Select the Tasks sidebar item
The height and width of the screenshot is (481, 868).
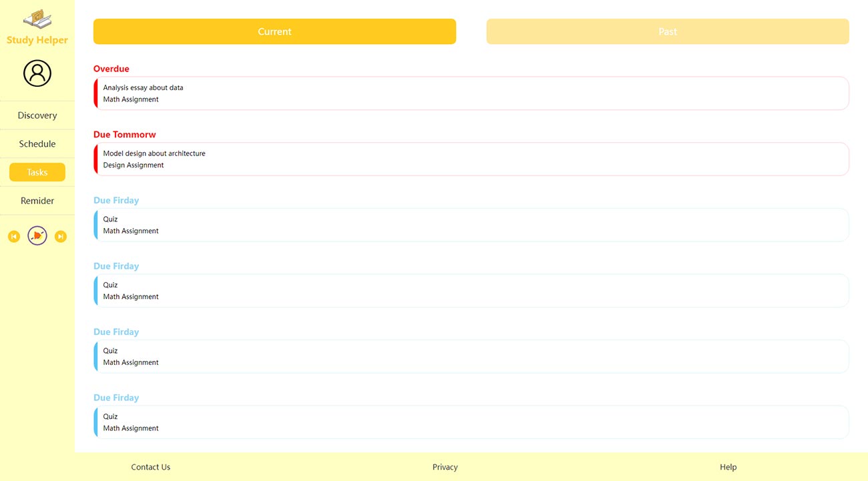(37, 172)
